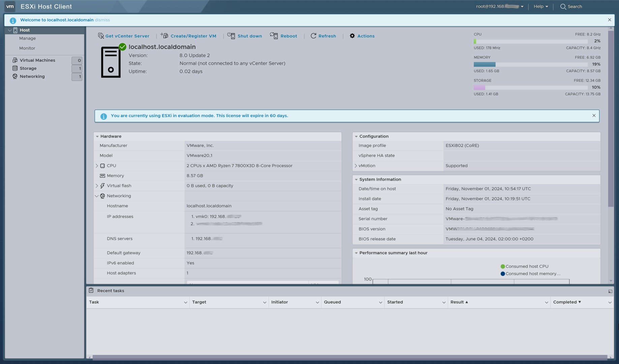
Task: Click the Consumed host memory legend dot
Action: 503,274
